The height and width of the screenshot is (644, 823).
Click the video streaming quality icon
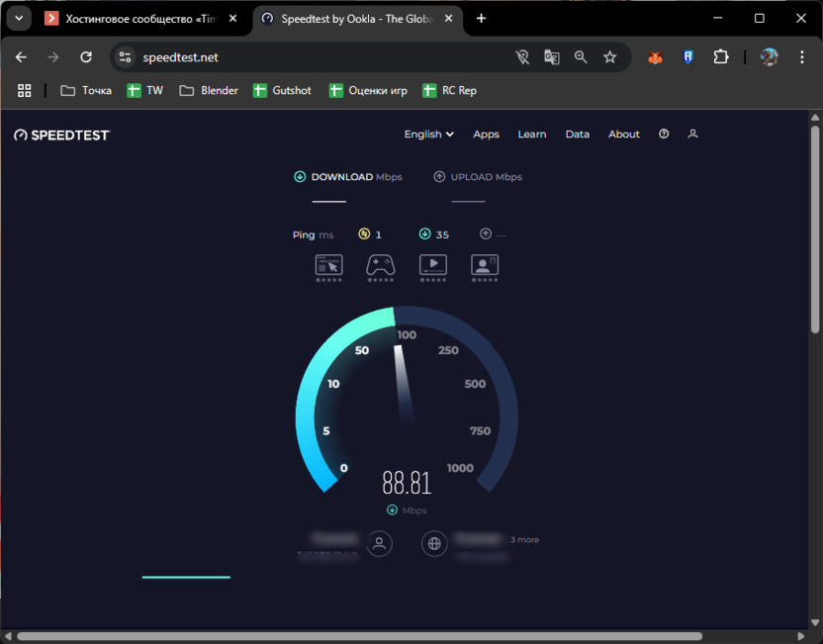click(x=433, y=264)
